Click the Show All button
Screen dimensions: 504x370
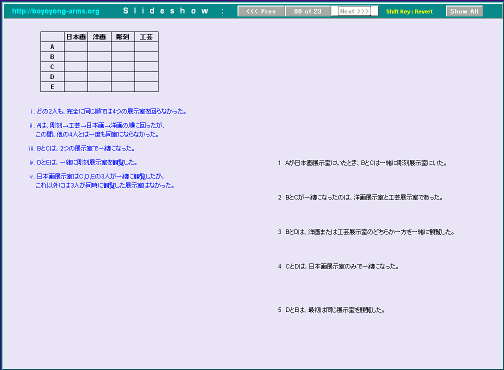(464, 11)
